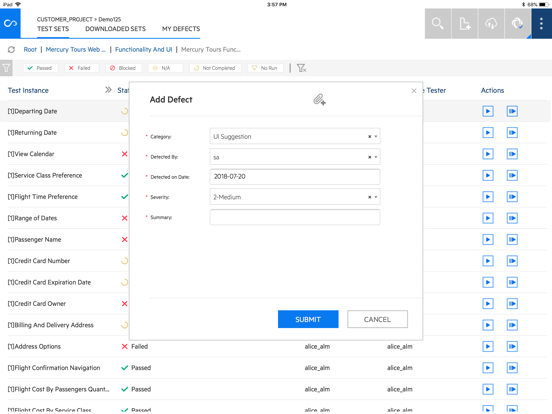Switch to the My Defects tab
The height and width of the screenshot is (414, 552).
click(x=181, y=29)
